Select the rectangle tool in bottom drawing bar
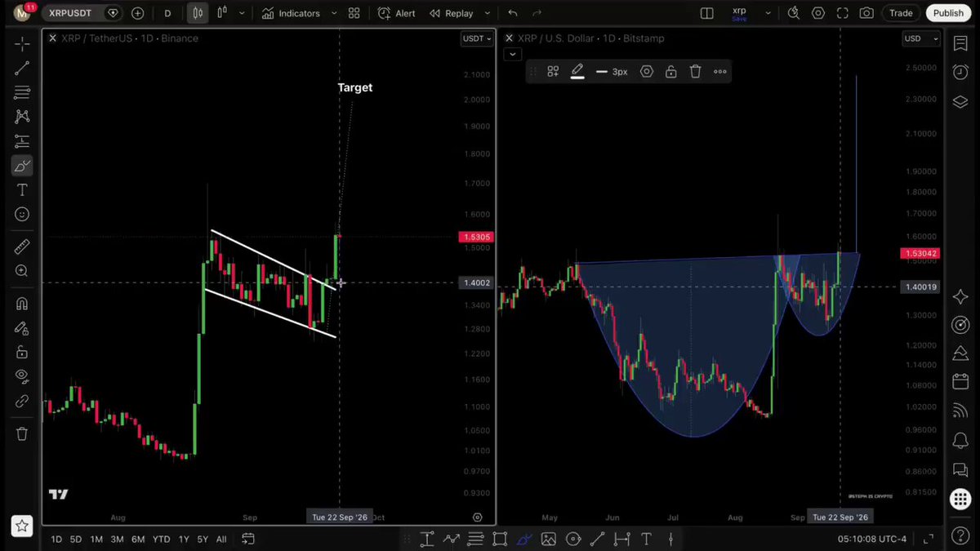The width and height of the screenshot is (980, 551). (500, 539)
